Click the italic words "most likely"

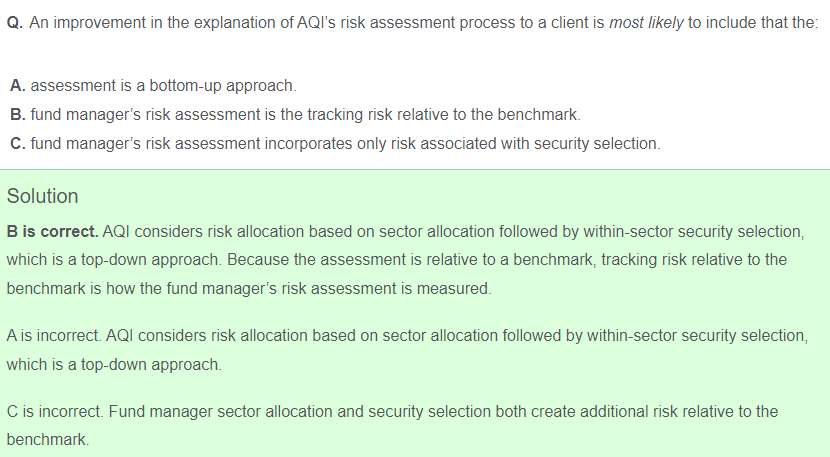[646, 22]
